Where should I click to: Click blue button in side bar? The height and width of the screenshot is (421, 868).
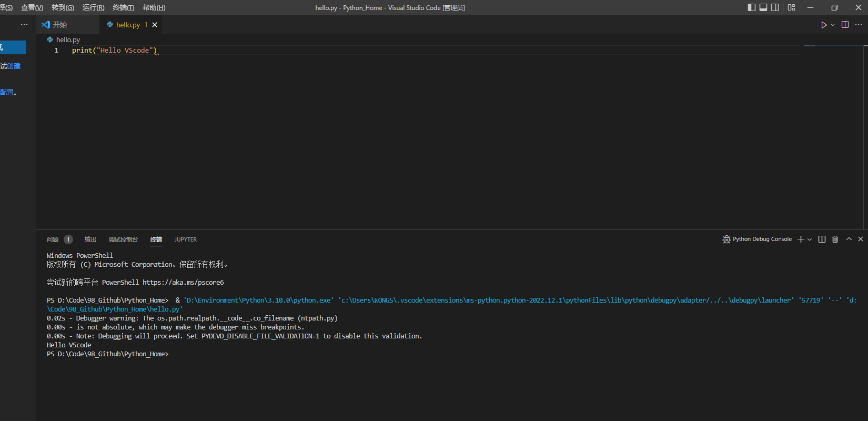[x=13, y=47]
